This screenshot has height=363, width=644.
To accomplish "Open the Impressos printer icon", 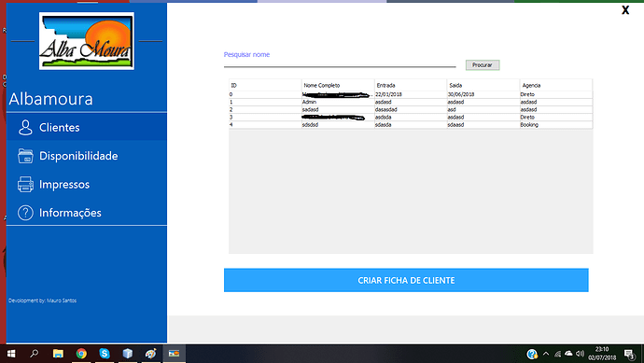I will coord(25,184).
